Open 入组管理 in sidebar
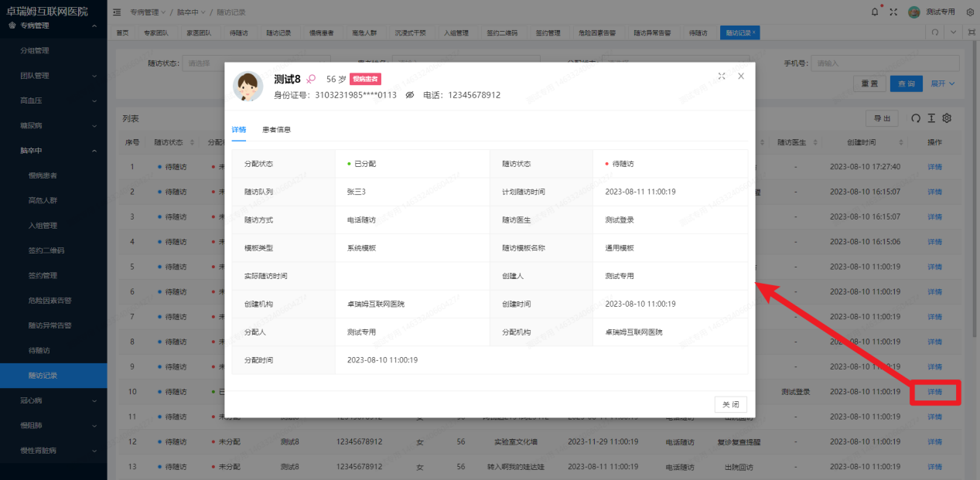The height and width of the screenshot is (480, 980). coord(43,226)
